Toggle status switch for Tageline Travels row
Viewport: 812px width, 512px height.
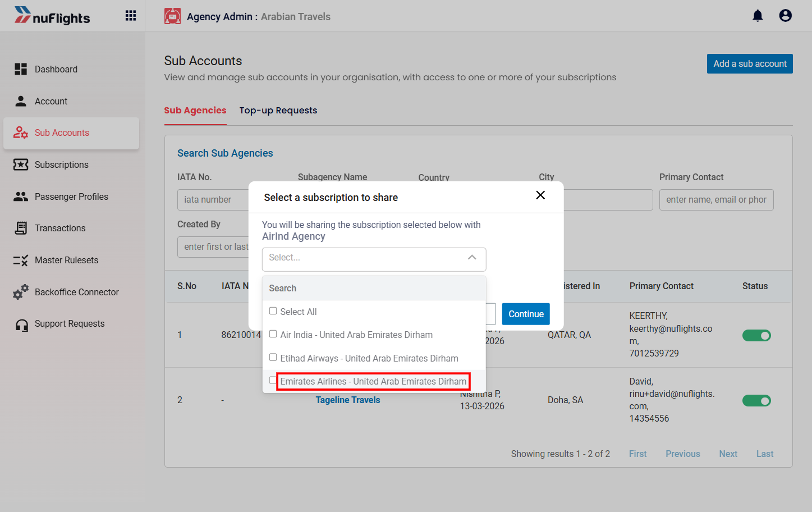click(756, 400)
